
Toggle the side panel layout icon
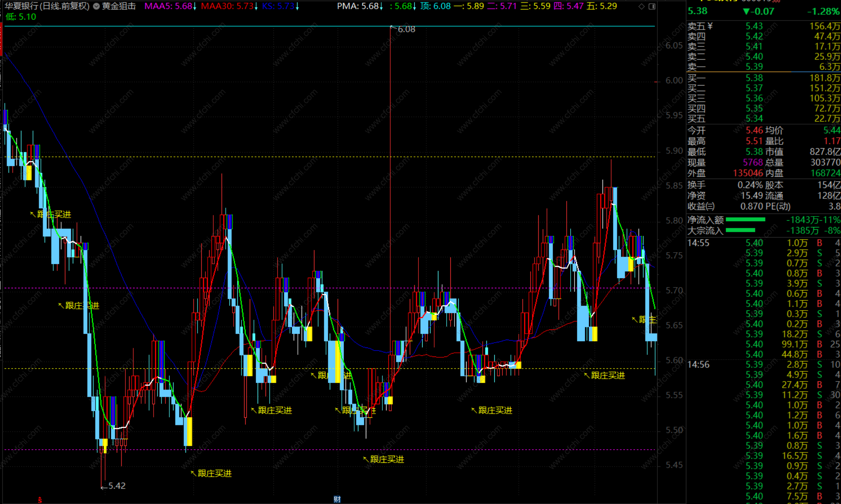point(652,6)
